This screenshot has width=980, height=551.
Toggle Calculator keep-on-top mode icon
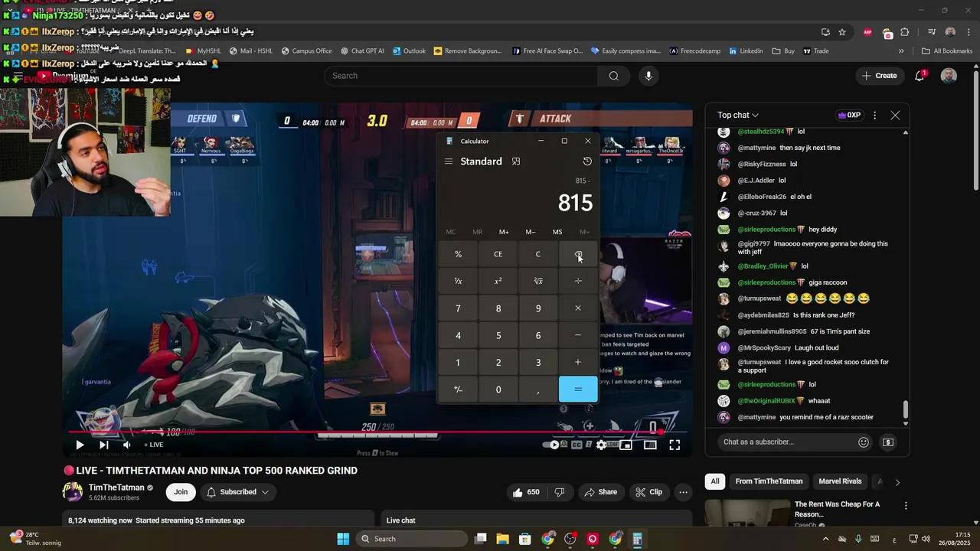[x=516, y=161]
